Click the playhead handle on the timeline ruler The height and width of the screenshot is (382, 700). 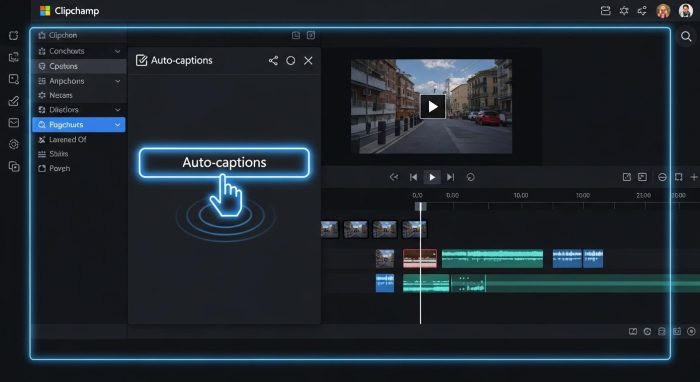pyautogui.click(x=421, y=206)
